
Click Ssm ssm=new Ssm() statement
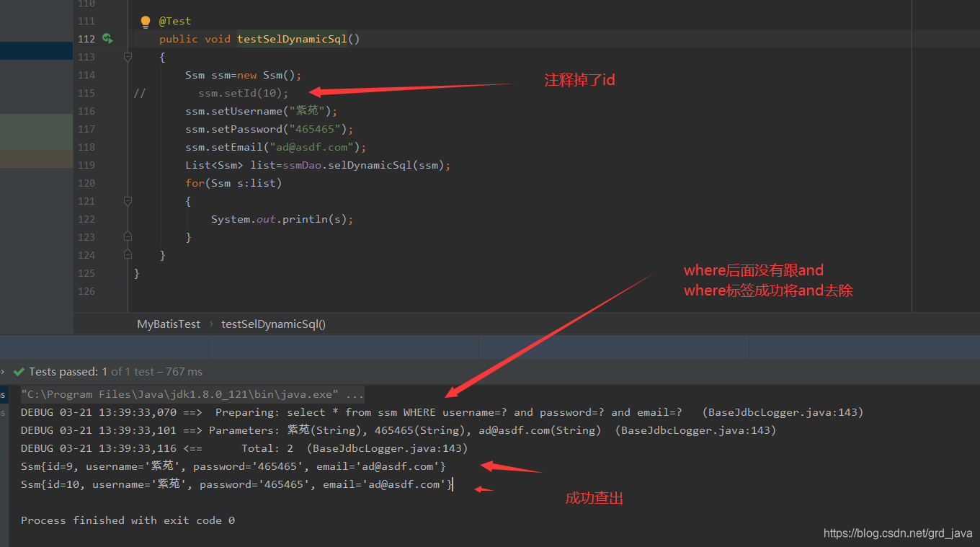243,75
